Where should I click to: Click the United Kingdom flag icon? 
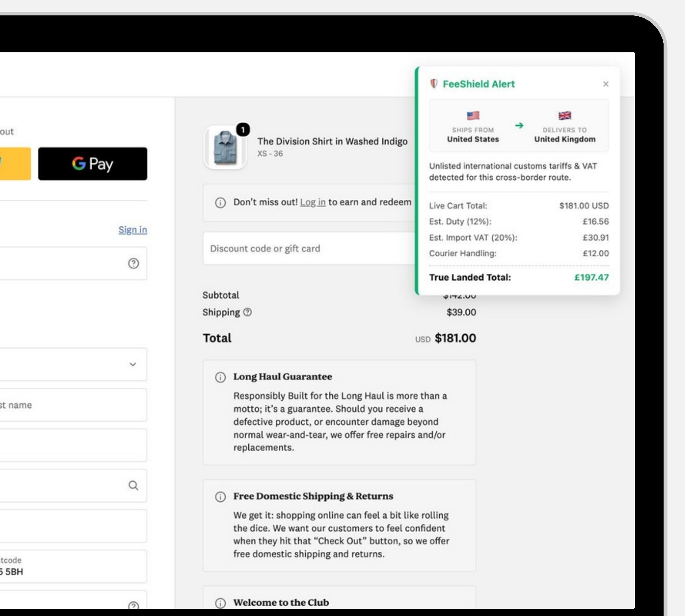pos(565,115)
